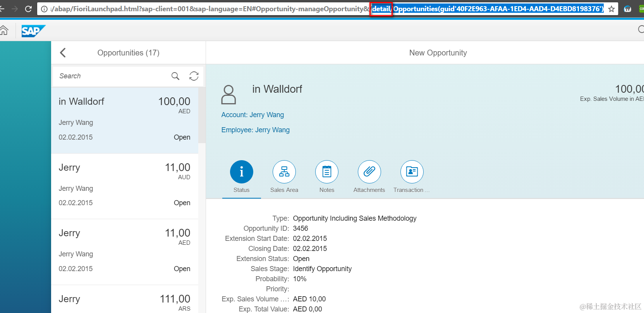
Task: Click Extension Status value Open
Action: coord(301,259)
